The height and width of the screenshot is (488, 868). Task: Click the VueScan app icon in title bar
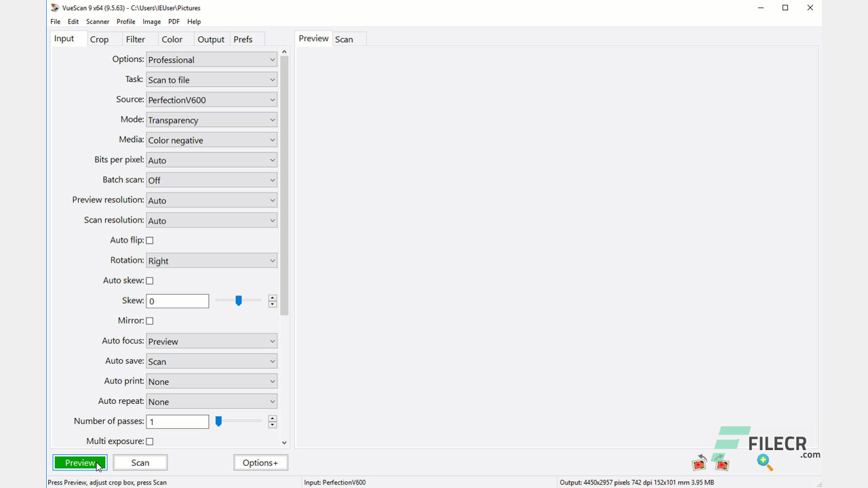point(55,7)
